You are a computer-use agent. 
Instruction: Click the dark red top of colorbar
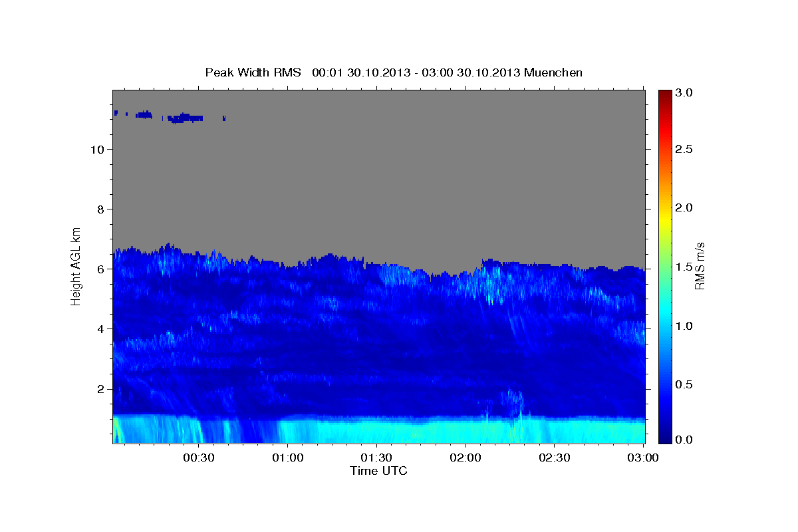[x=665, y=94]
